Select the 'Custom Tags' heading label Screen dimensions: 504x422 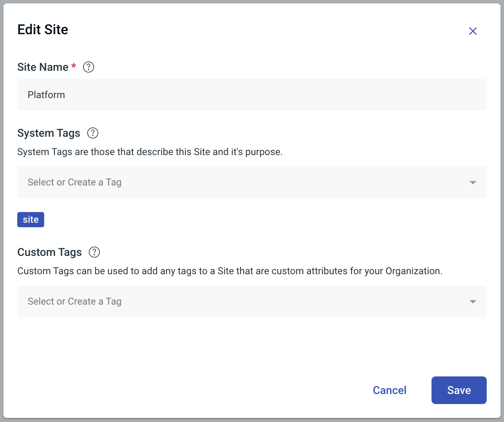(49, 252)
